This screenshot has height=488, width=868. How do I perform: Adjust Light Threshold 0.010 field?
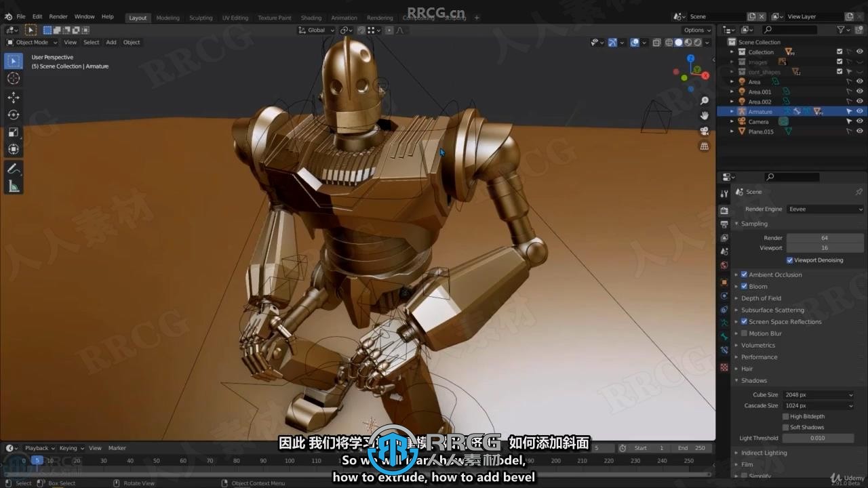coord(818,438)
